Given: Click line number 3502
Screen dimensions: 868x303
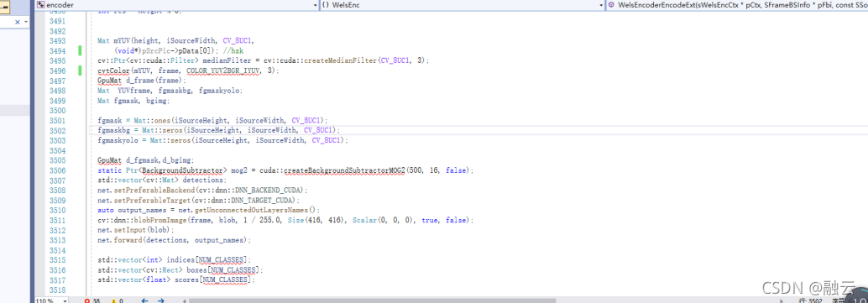Looking at the screenshot, I should tap(58, 131).
